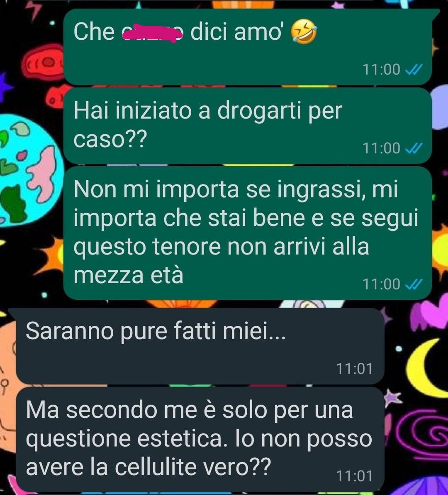Click blue read ticks on the "drogarti" message
The image size is (448, 495).
coord(414,148)
